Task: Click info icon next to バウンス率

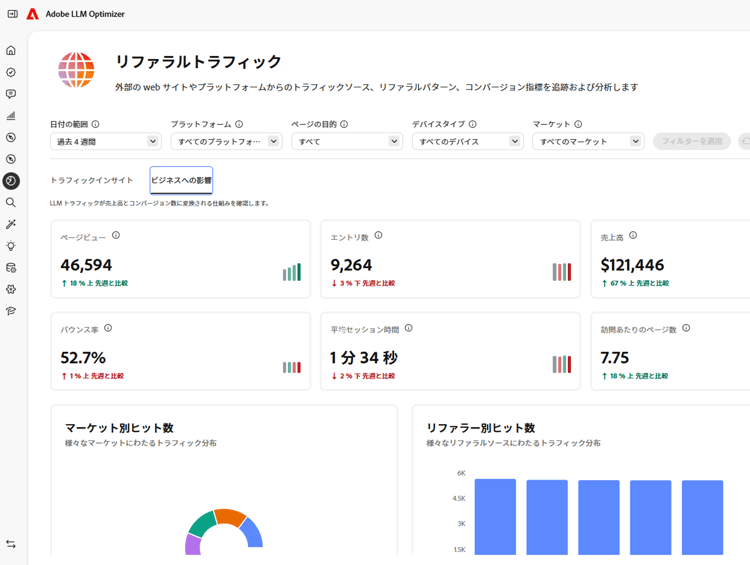Action: 108,328
